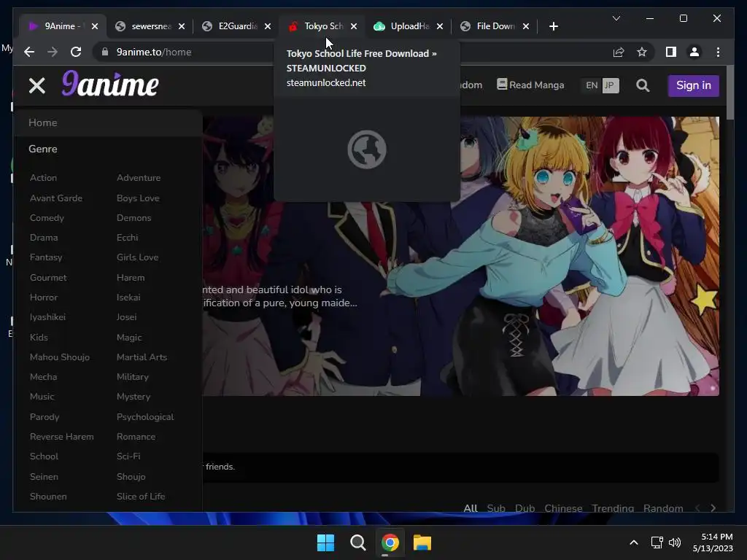This screenshot has width=747, height=560.
Task: Open the Read Manga link
Action: point(531,85)
